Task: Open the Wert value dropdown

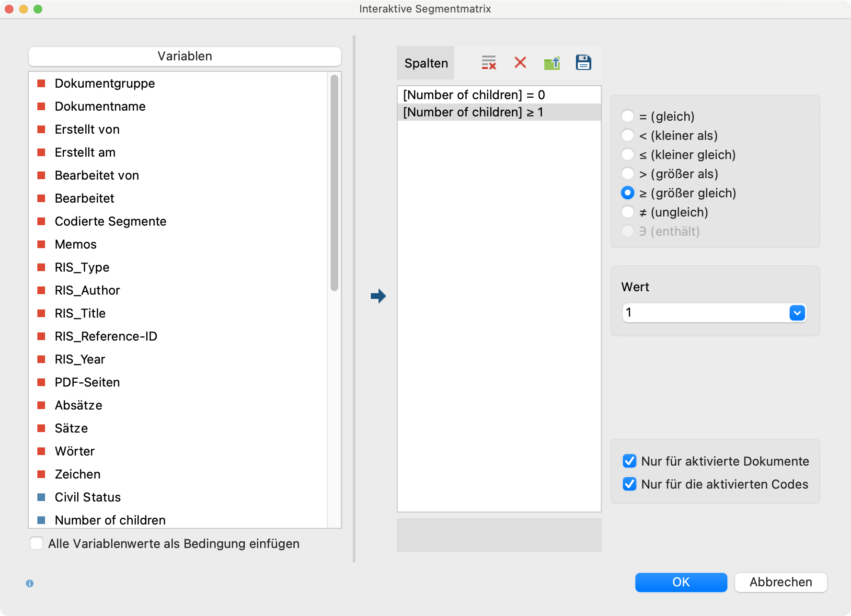Action: (x=797, y=313)
